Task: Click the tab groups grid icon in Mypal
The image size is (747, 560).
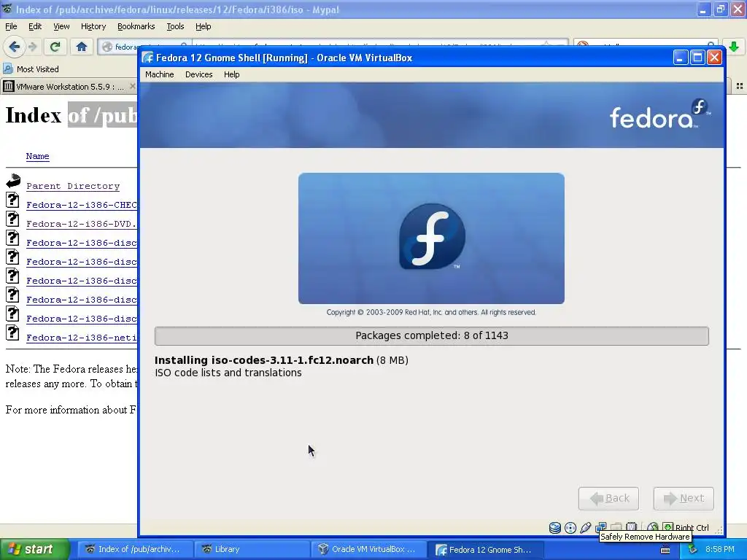Action: [740, 86]
